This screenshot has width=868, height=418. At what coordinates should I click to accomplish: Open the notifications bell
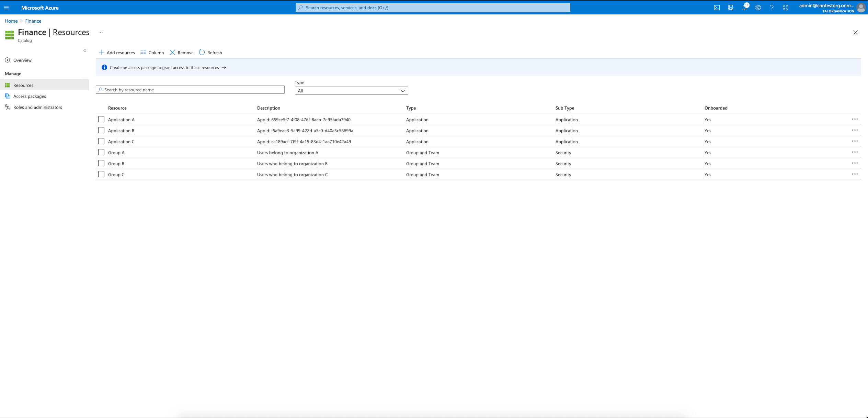tap(744, 7)
